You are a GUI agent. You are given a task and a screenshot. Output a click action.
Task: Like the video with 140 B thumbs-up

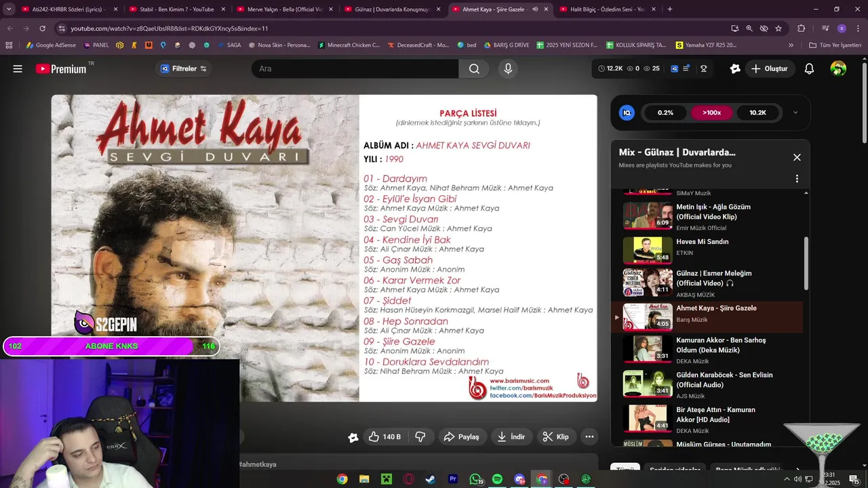(384, 437)
